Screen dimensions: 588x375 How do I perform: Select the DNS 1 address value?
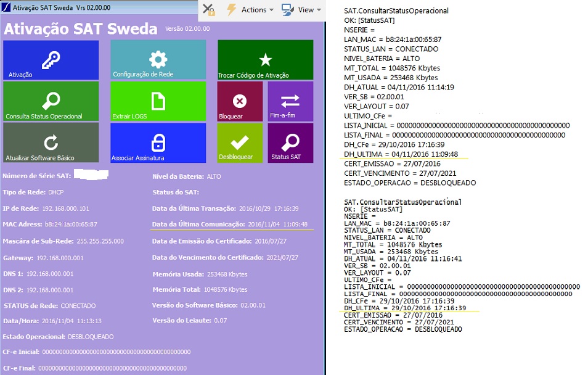[x=50, y=274]
